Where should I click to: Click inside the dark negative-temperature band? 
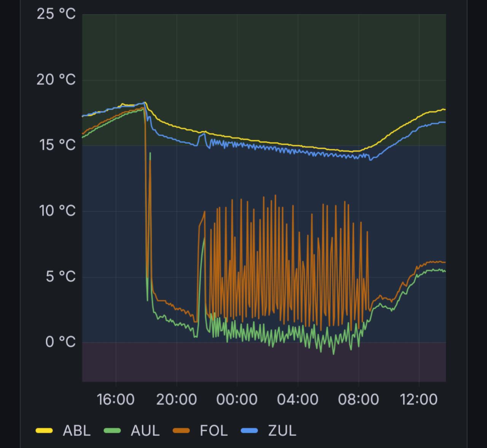(x=266, y=365)
